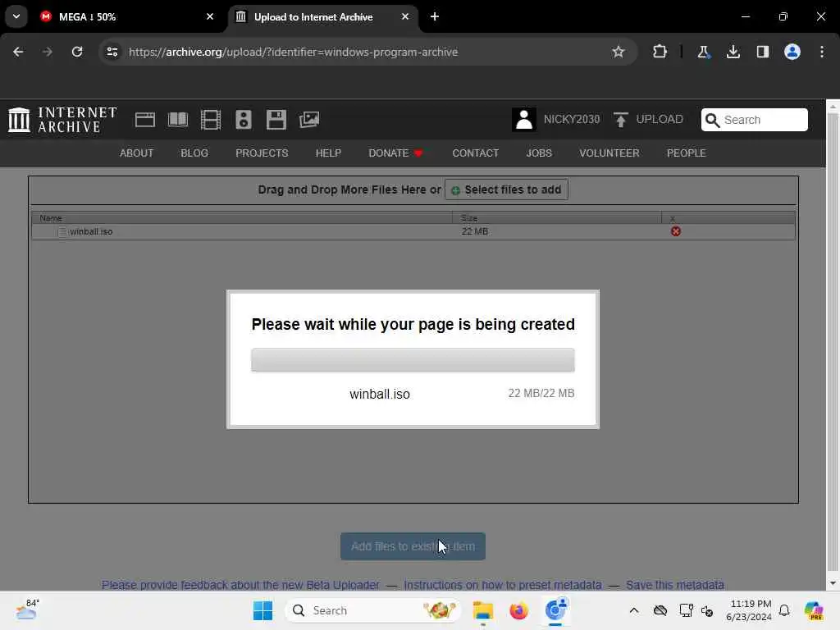Screen dimensions: 840x630
Task: Click the UPLOAD link in the header
Action: [x=648, y=120]
